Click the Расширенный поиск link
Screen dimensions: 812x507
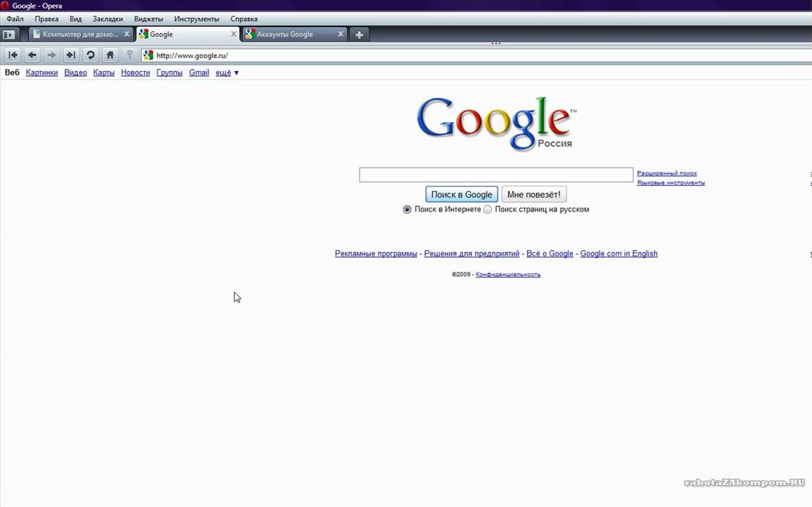(667, 173)
